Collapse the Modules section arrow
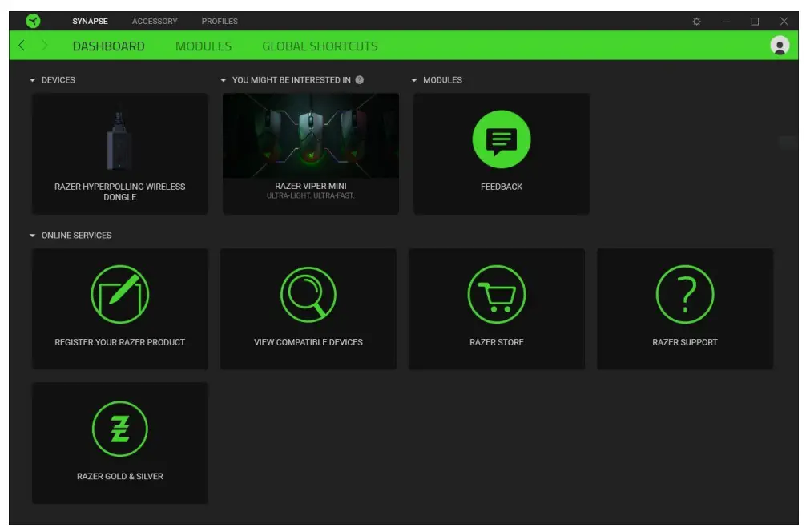 coord(414,80)
